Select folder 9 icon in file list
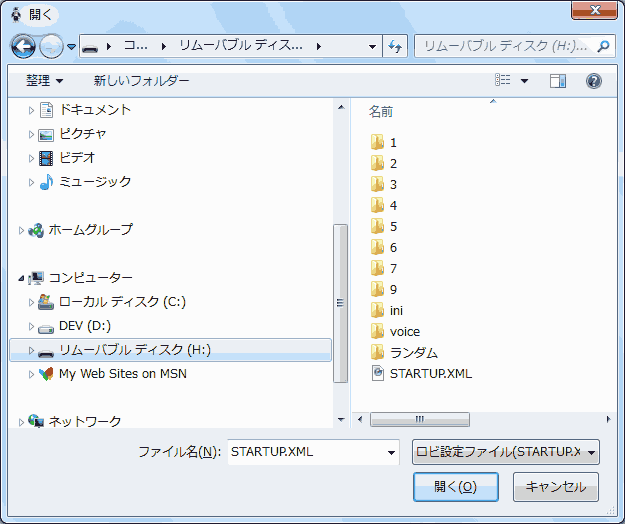This screenshot has width=625, height=524. [x=377, y=289]
